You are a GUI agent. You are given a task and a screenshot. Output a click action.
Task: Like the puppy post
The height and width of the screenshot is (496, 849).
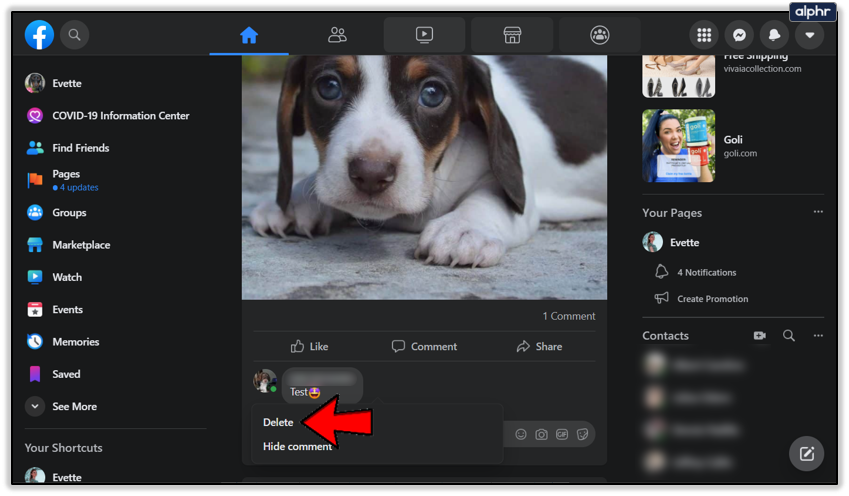coord(309,346)
